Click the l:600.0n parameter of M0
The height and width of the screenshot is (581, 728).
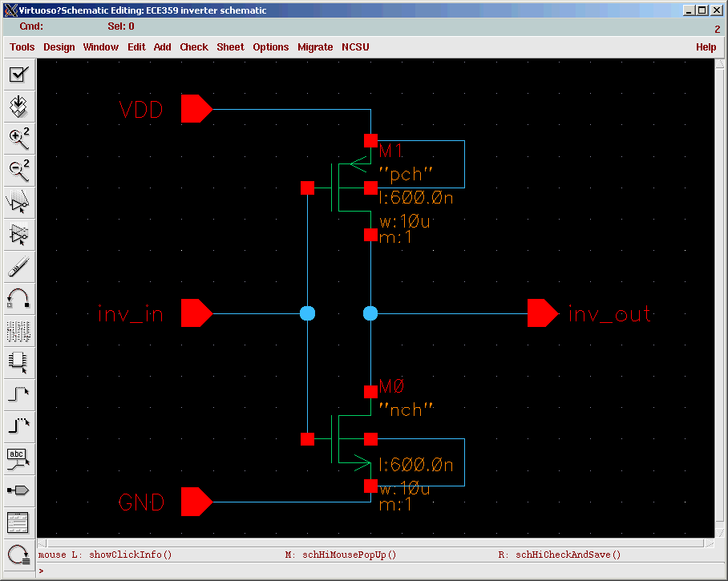(416, 465)
